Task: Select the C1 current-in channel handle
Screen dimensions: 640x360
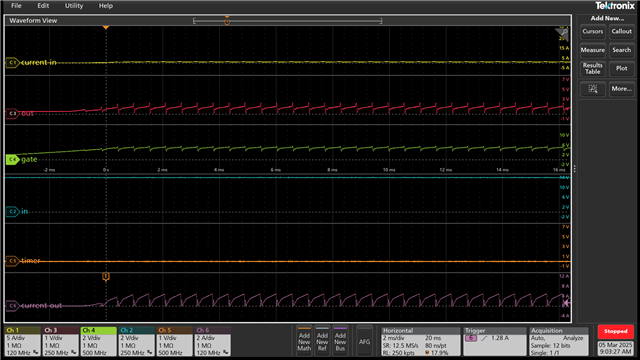Action: click(x=12, y=62)
